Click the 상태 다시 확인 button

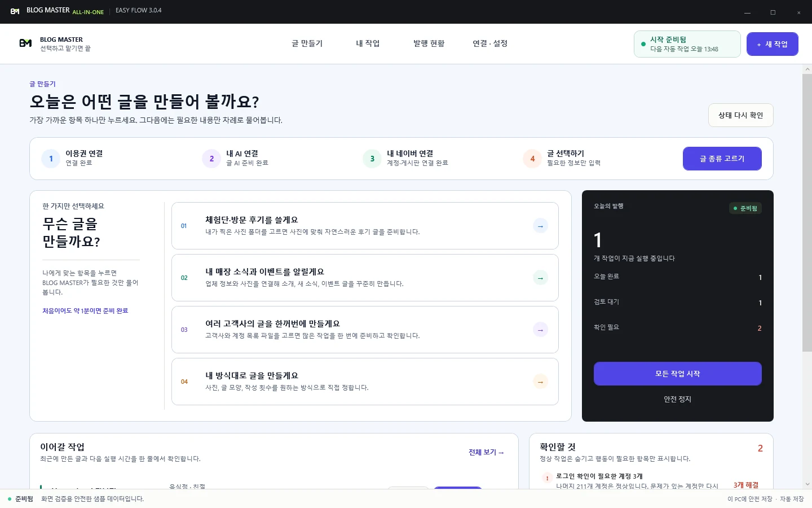coord(741,115)
